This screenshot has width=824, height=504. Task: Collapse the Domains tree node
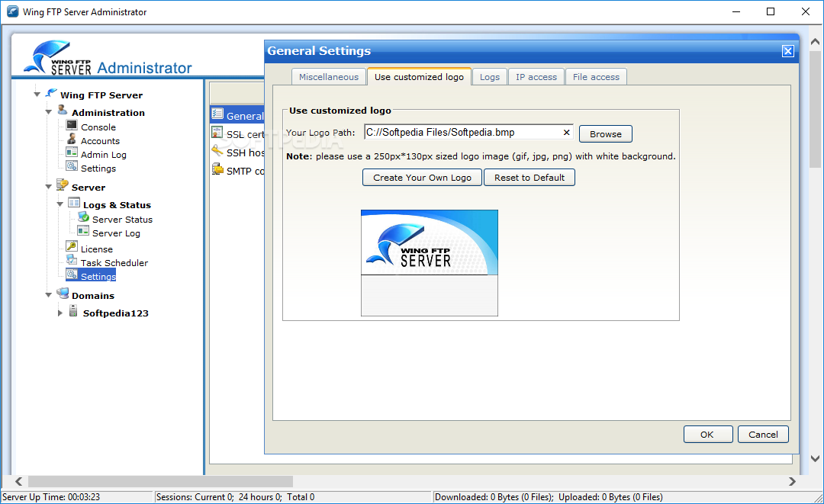pos(48,295)
